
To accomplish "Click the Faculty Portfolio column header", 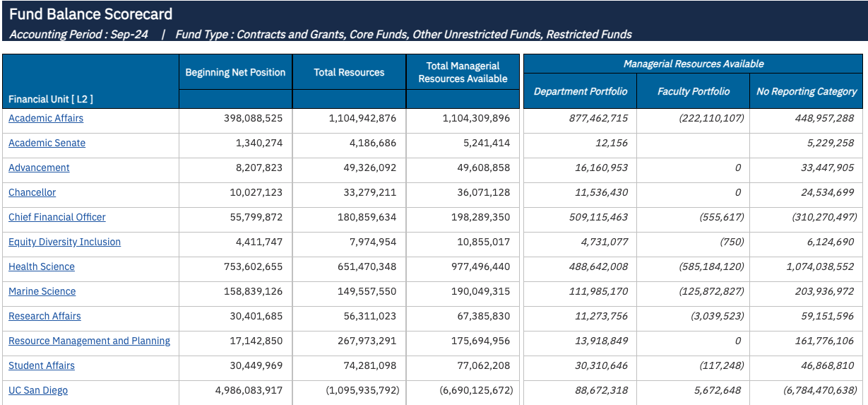I will (693, 91).
